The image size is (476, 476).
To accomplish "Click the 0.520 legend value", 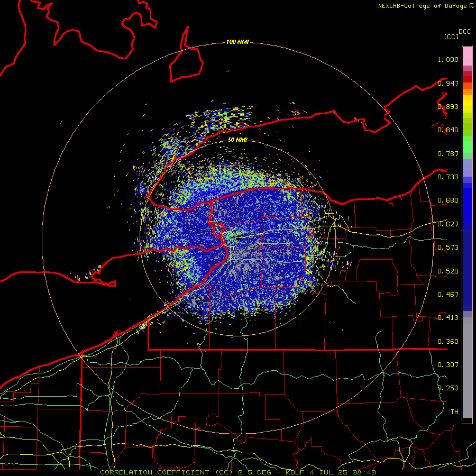I will 448,271.
